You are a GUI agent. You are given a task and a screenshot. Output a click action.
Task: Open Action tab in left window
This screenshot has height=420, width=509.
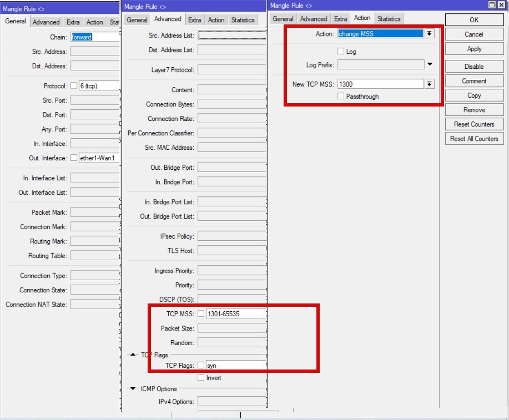click(94, 22)
